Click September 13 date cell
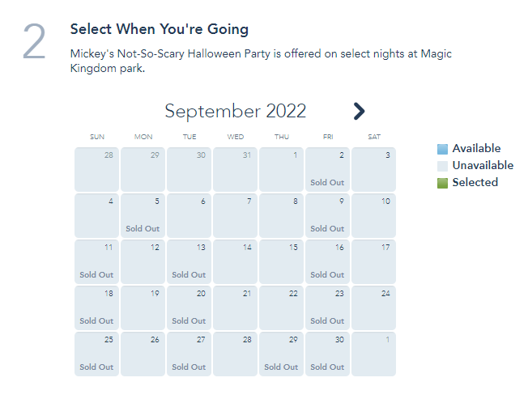Screen dimensions: 528x420 [x=189, y=261]
